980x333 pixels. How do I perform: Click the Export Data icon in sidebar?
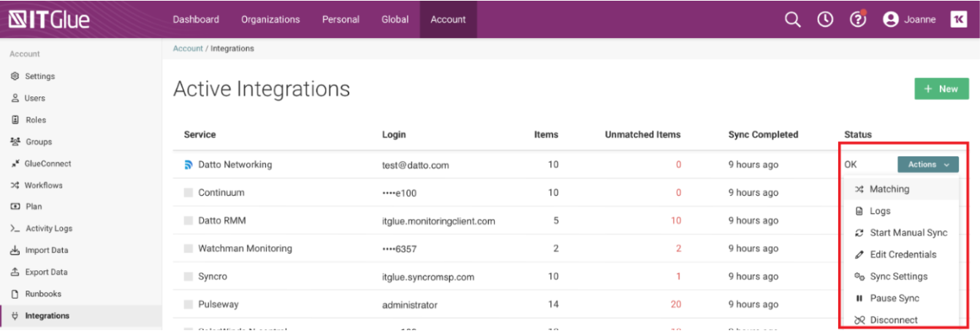tap(15, 272)
